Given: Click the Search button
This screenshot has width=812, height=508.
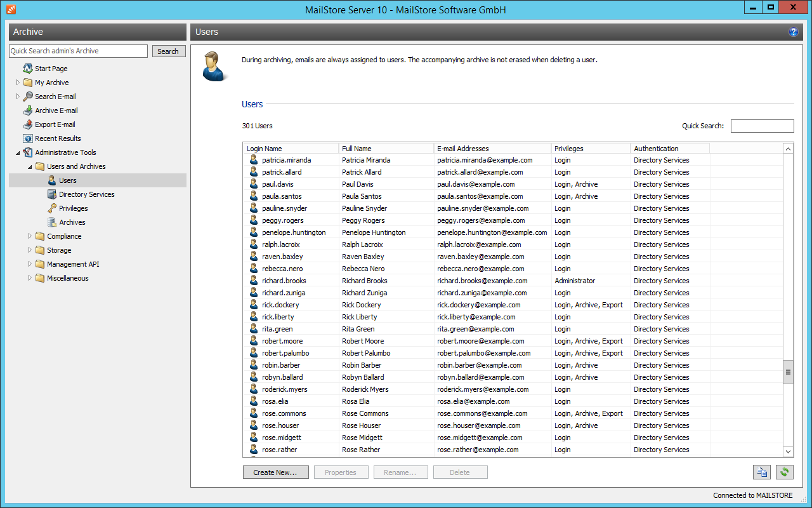Looking at the screenshot, I should pyautogui.click(x=169, y=51).
